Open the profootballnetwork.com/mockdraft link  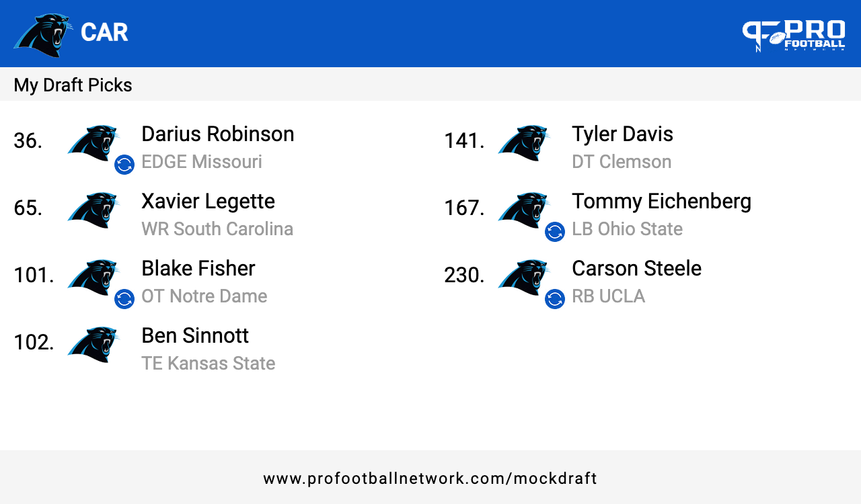[x=430, y=478]
